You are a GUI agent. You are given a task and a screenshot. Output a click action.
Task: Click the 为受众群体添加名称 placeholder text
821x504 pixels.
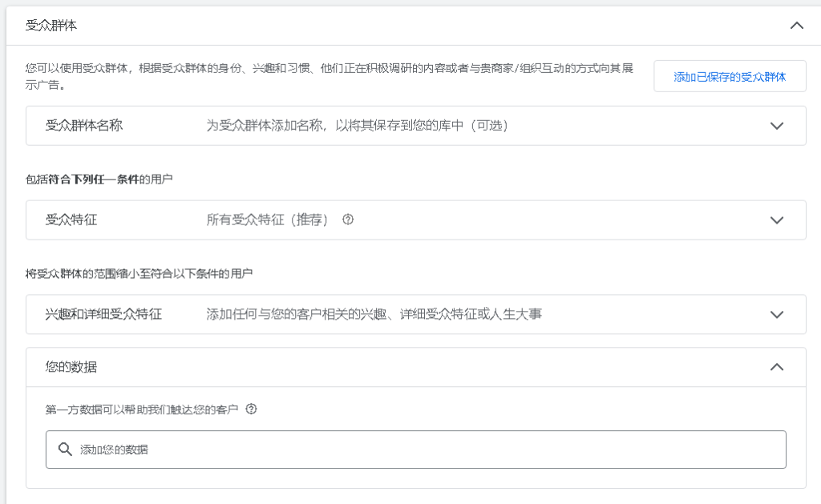[x=358, y=126]
